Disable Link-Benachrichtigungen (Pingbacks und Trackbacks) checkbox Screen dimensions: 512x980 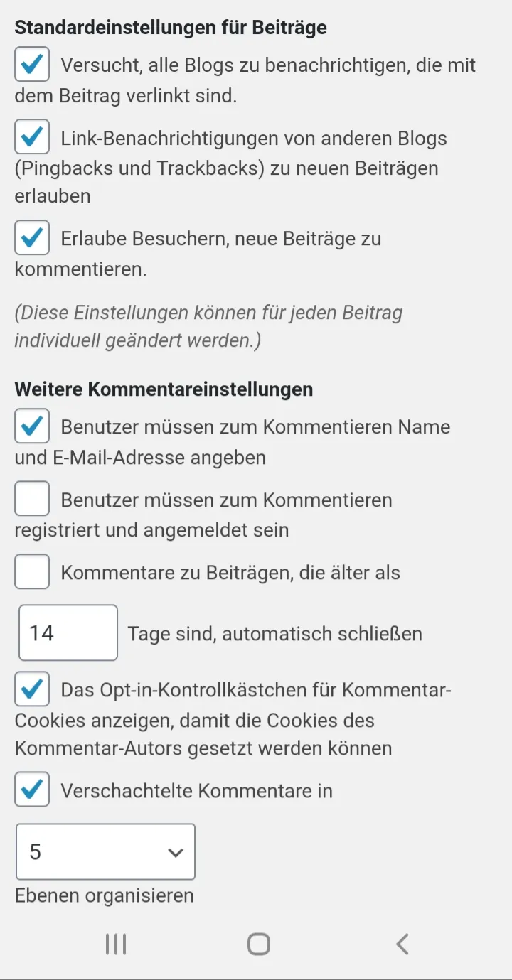pos(32,137)
